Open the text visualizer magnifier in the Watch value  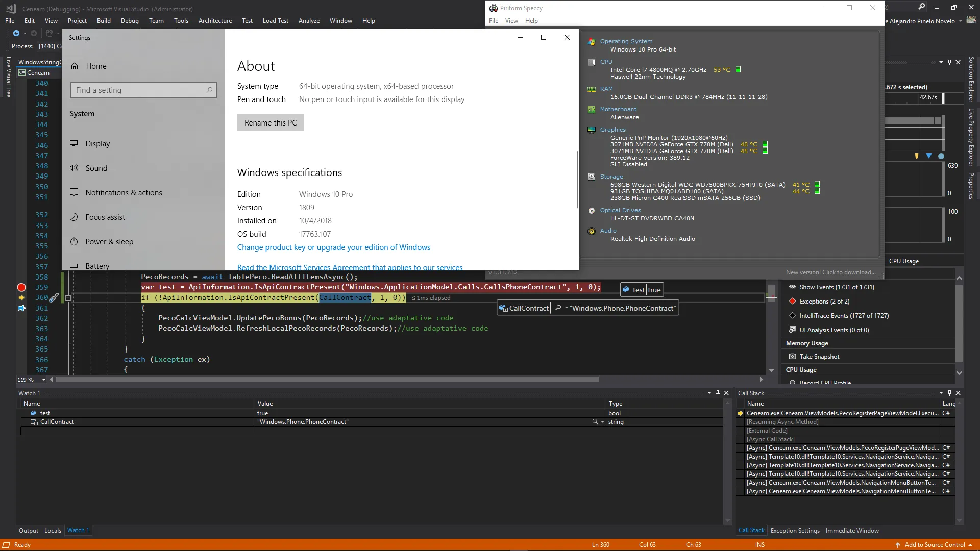pyautogui.click(x=595, y=422)
